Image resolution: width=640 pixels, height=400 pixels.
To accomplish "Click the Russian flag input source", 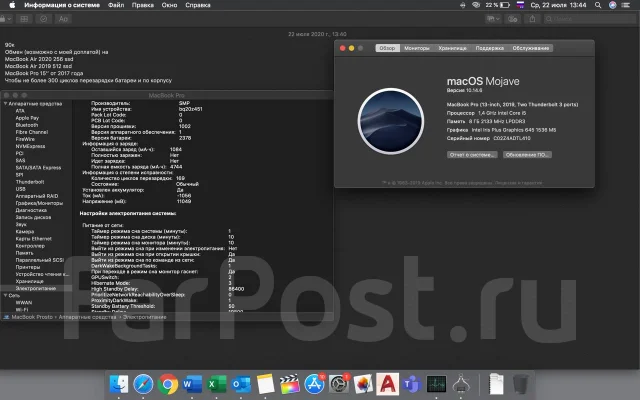I will click(x=520, y=5).
